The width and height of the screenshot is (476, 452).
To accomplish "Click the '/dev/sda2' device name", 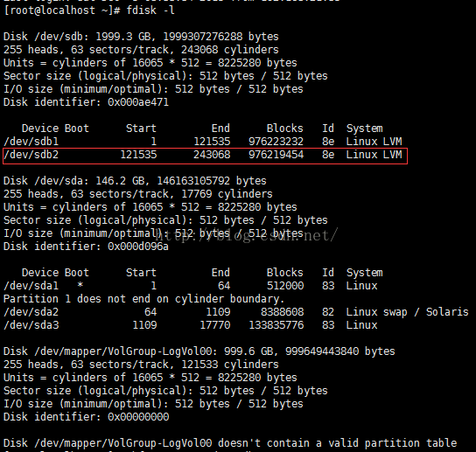I will (x=31, y=312).
